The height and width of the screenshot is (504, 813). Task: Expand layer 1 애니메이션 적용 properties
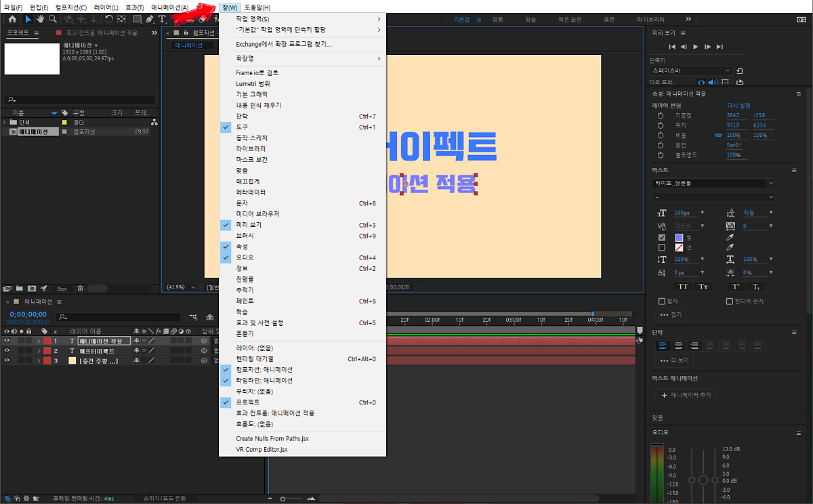pyautogui.click(x=39, y=341)
